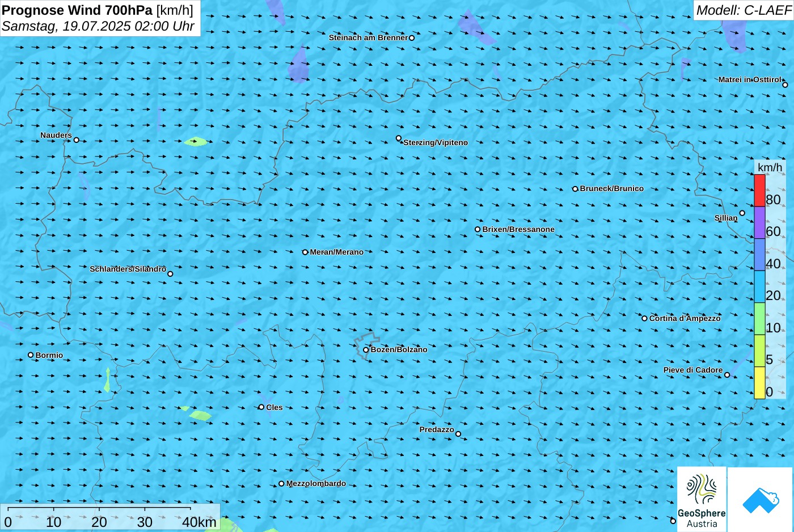The width and height of the screenshot is (794, 532).
Task: Select the Steinach am Brenner marker
Action: 412,38
